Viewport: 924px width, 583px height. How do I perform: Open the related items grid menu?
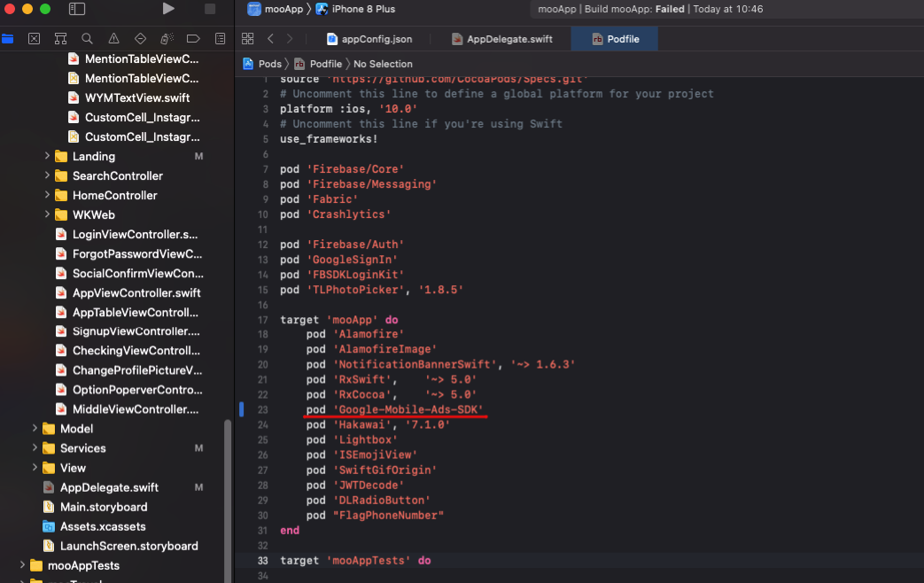[x=247, y=39]
